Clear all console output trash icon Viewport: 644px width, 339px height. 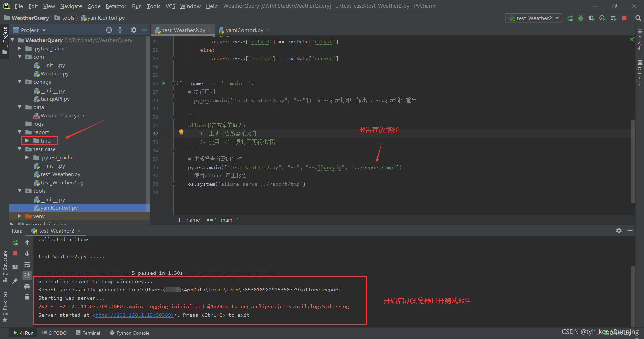27,297
